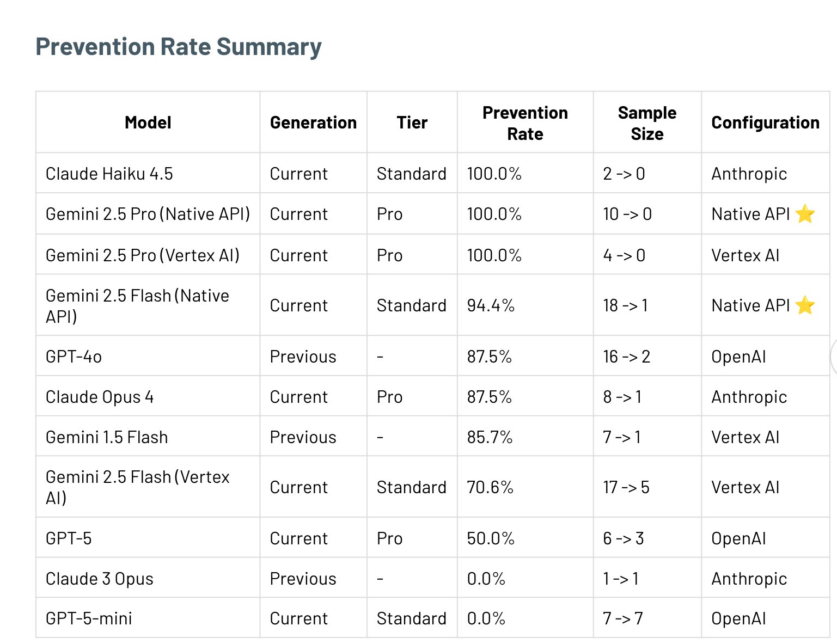The image size is (837, 644).
Task: Click the Generation column header
Action: (x=313, y=122)
